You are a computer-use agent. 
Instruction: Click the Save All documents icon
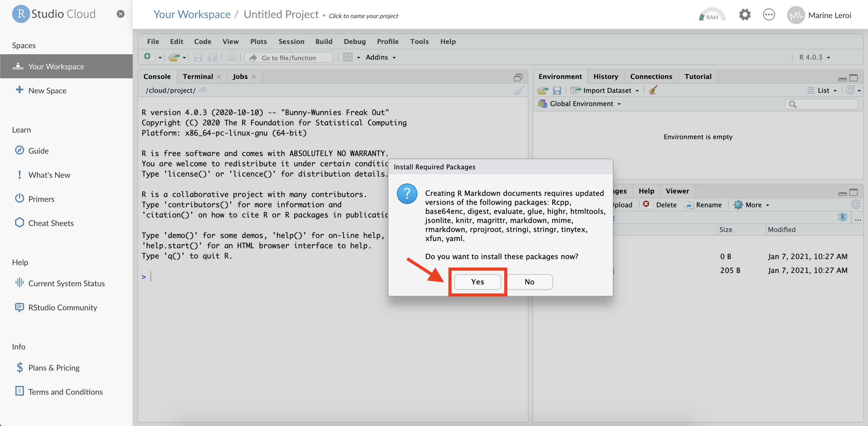point(213,58)
